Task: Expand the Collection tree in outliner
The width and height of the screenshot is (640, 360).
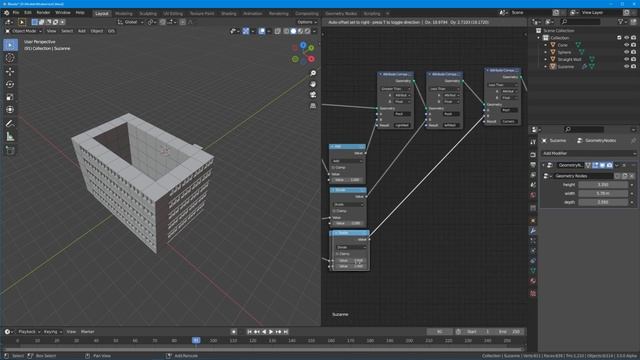Action: (539, 38)
